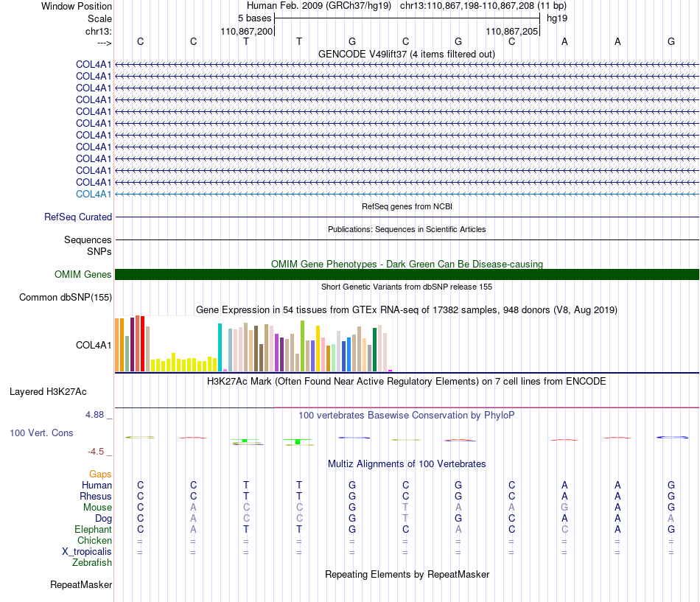Open the Common dbSNP(155) track label

point(66,298)
